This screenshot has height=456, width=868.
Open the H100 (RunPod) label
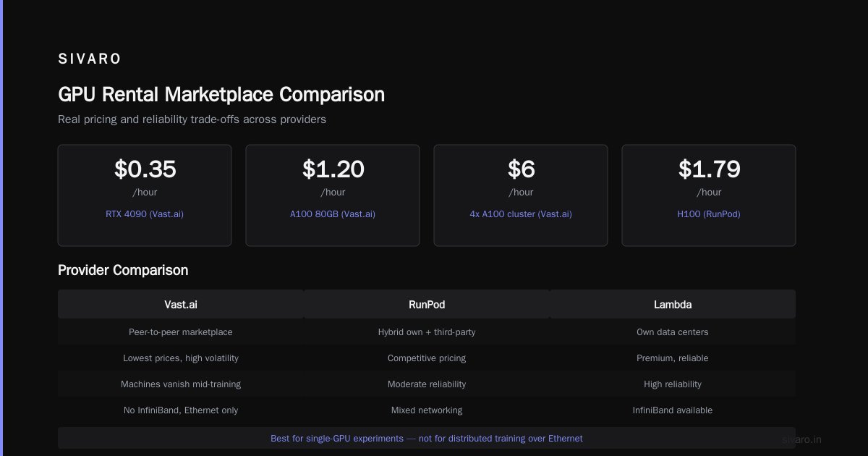point(709,214)
